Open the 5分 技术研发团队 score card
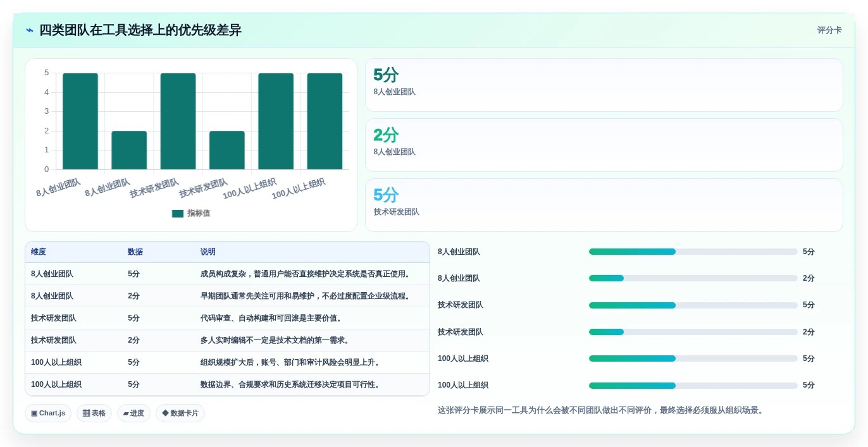Viewport: 868px width, 447px height. 604,205
